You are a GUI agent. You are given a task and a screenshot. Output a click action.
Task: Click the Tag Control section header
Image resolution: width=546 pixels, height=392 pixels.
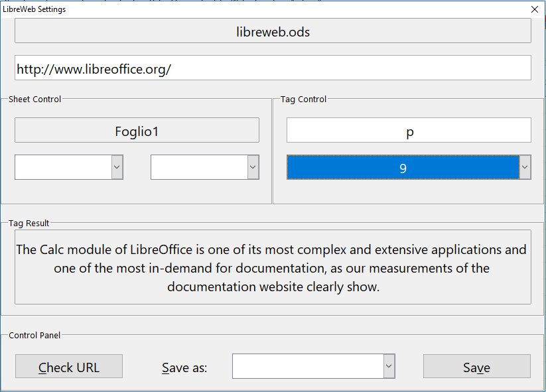click(x=303, y=99)
